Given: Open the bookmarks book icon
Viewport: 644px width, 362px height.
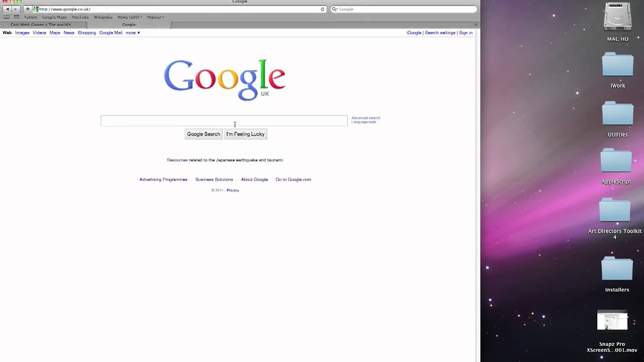Looking at the screenshot, I should tap(7, 17).
